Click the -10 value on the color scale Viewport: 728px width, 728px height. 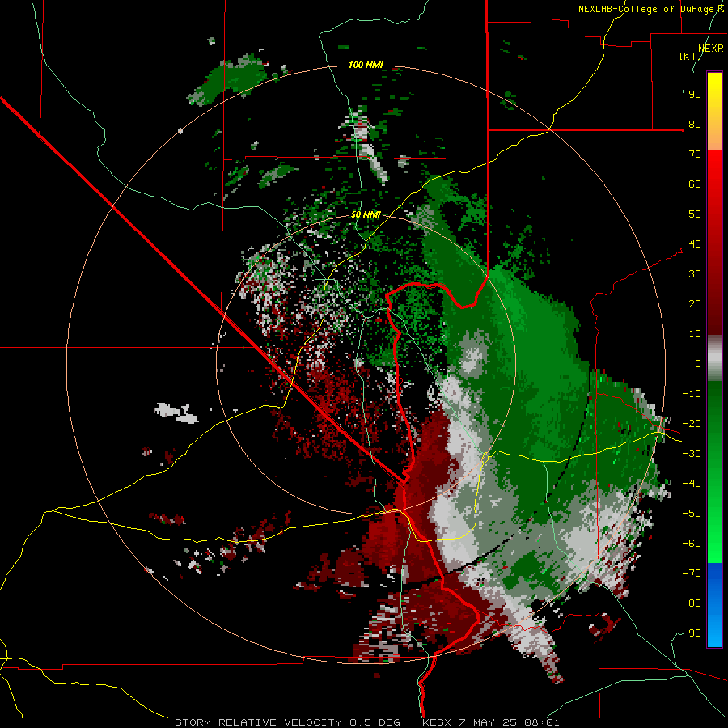click(x=692, y=394)
